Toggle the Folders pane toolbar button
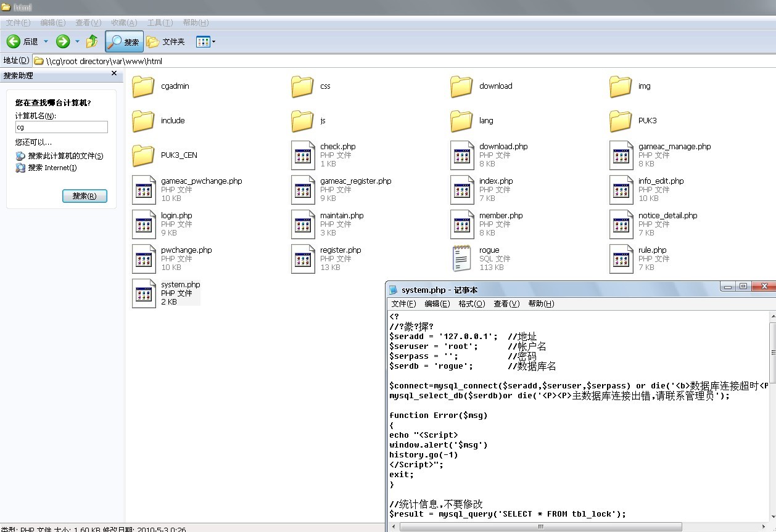The height and width of the screenshot is (532, 776). (x=166, y=41)
